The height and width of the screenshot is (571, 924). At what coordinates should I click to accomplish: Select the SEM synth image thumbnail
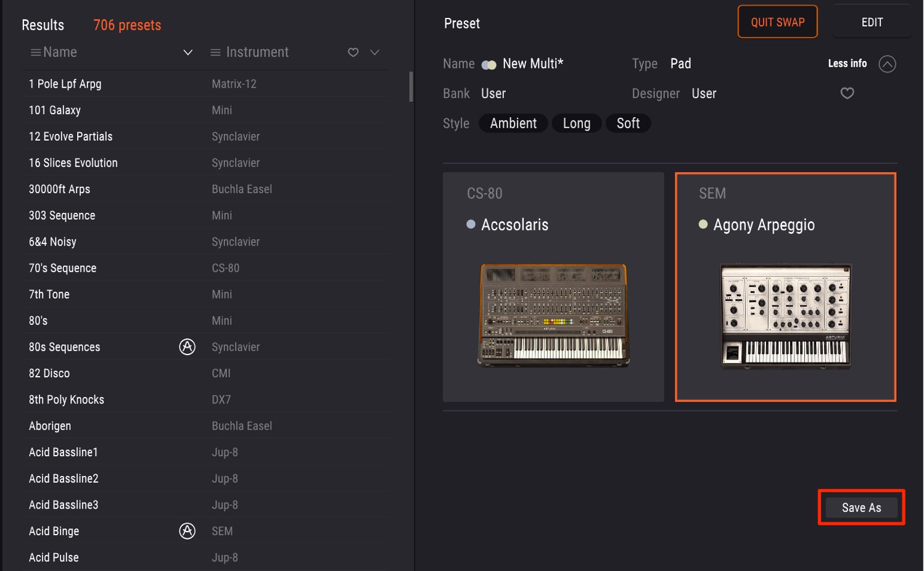pos(786,316)
